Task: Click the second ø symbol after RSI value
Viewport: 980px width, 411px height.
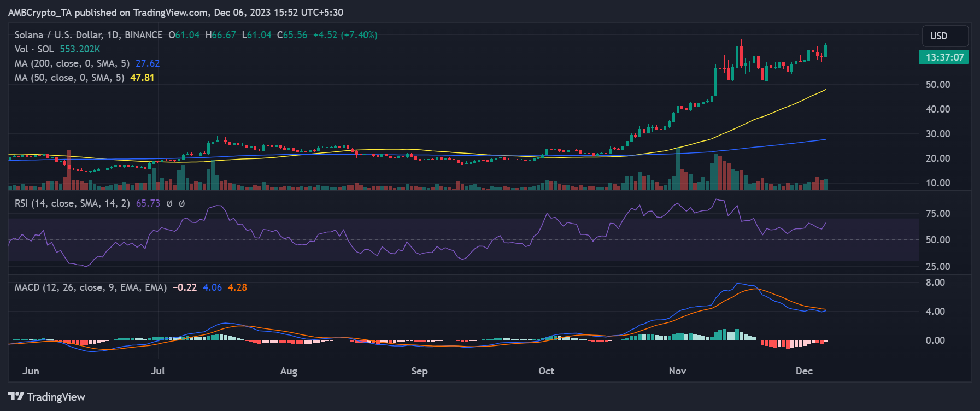Action: pyautogui.click(x=182, y=203)
